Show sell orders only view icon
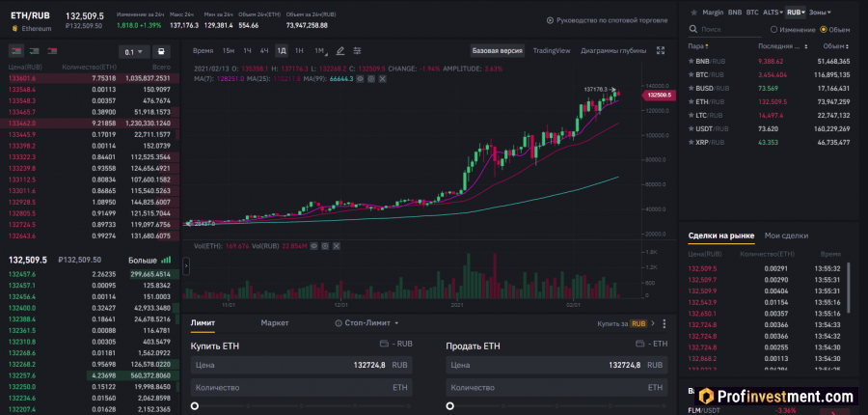The height and width of the screenshot is (415, 868). pyautogui.click(x=53, y=51)
